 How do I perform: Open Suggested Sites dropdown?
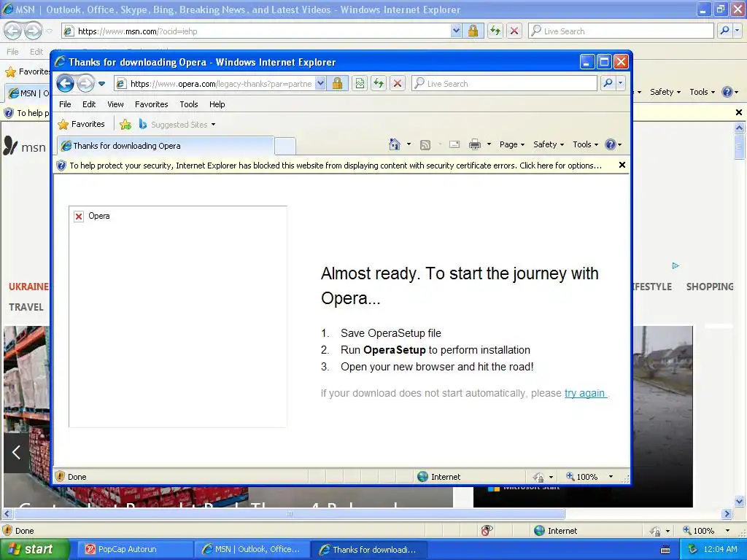click(x=177, y=124)
